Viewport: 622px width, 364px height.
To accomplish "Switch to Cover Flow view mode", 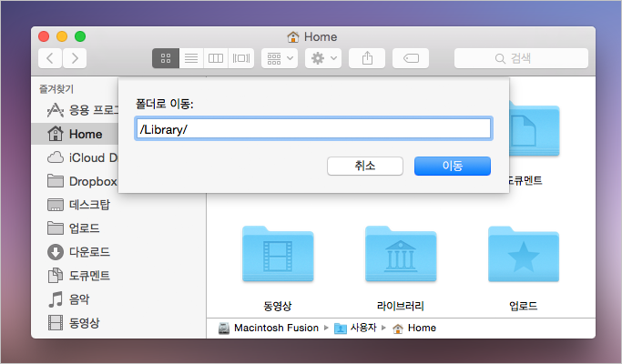I will pos(241,58).
